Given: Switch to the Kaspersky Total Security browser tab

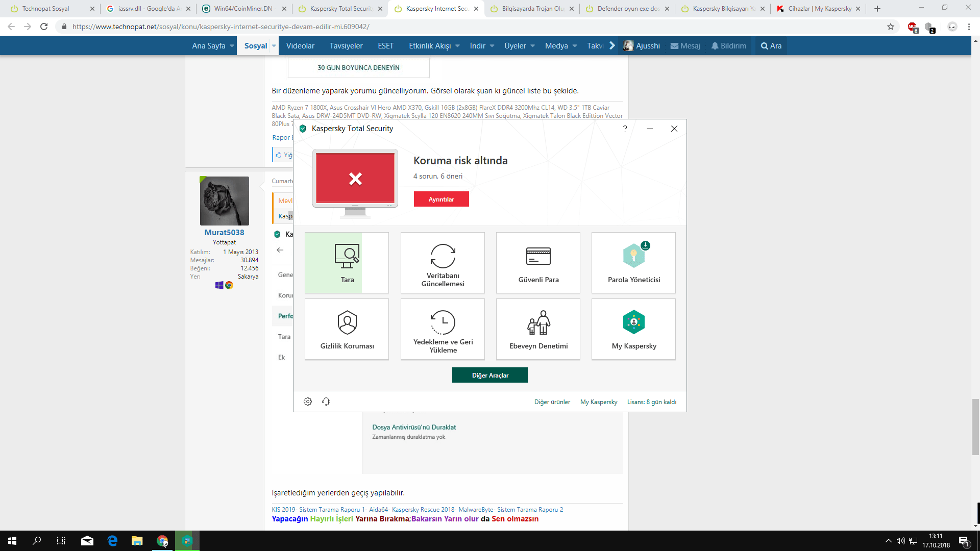Looking at the screenshot, I should 340,9.
